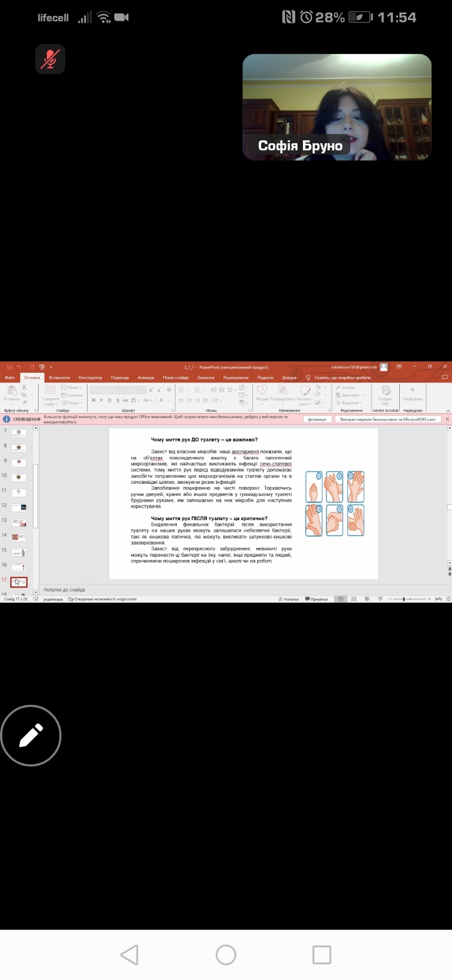Click the use free on Microsoft365.com button
The width and height of the screenshot is (452, 980).
387,420
